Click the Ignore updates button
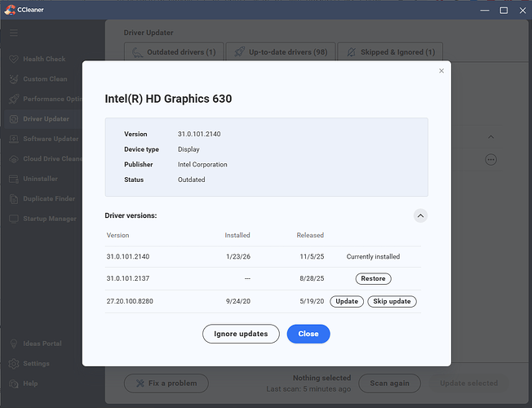Screen dimensions: 532x408 pyautogui.click(x=241, y=334)
